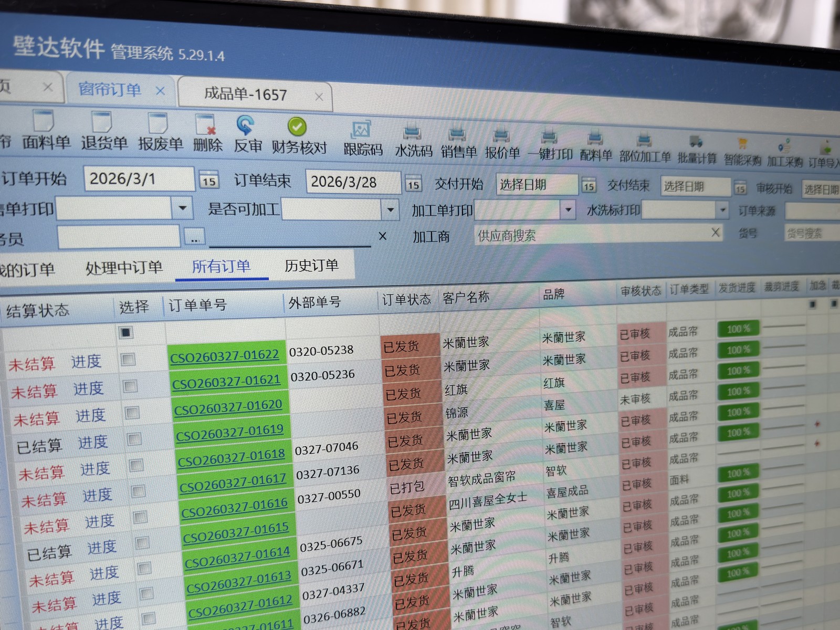Click the 反审 un-audit icon
840x630 pixels.
pos(245,125)
